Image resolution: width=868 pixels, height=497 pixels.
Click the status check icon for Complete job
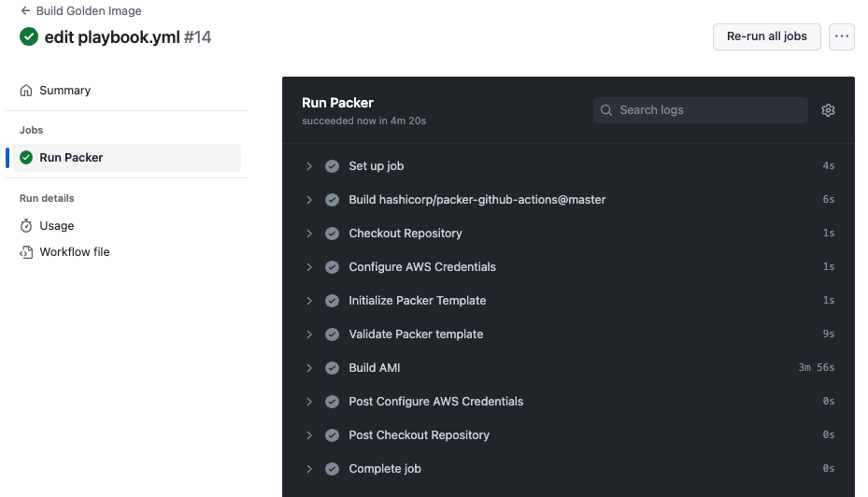point(332,469)
